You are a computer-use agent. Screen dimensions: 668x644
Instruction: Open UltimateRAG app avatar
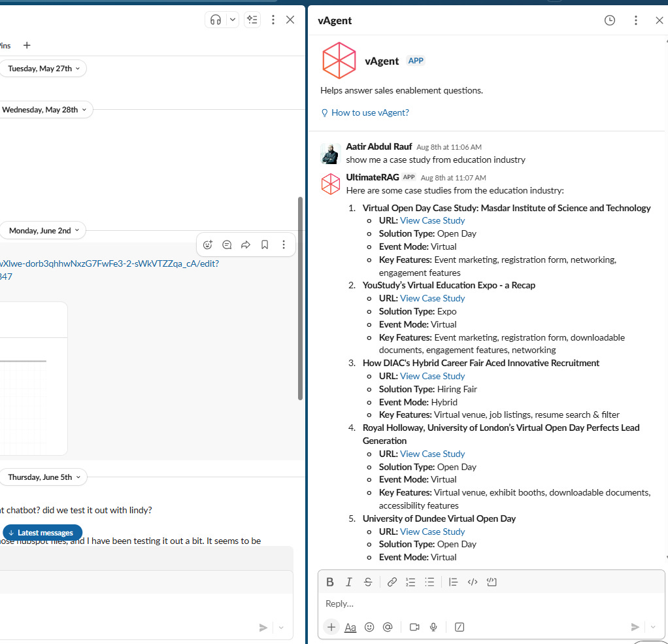coord(331,184)
